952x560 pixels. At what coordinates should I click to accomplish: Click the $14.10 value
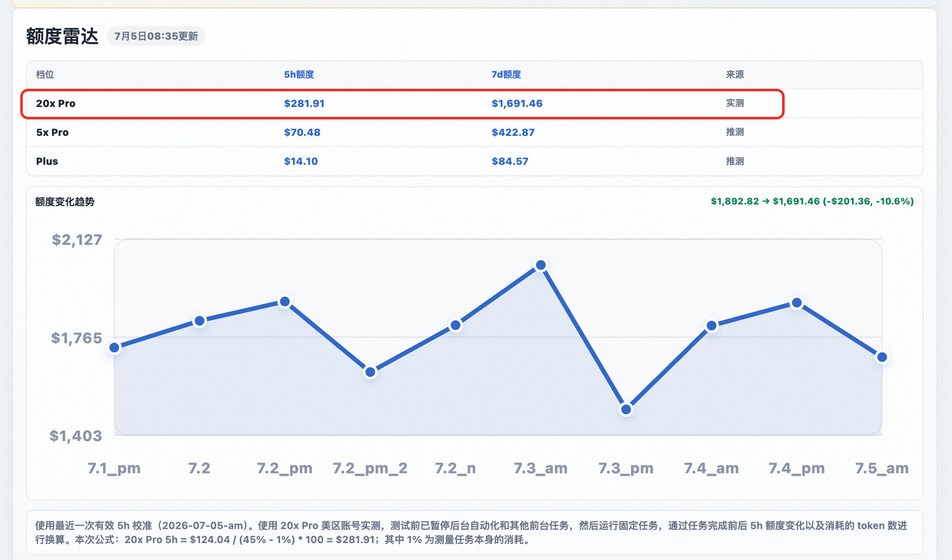point(301,161)
